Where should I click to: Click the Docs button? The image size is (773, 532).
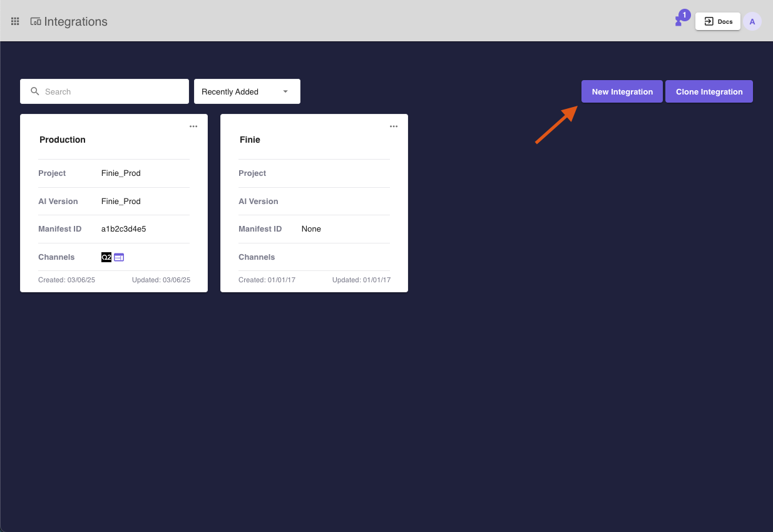click(718, 21)
